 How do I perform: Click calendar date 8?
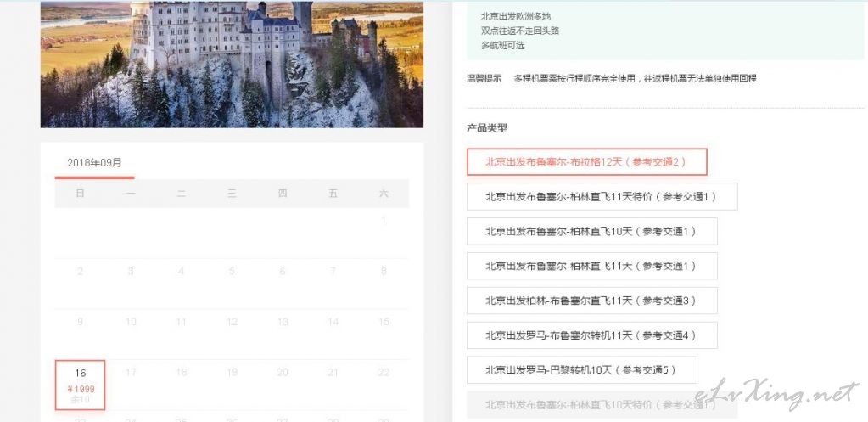point(384,272)
